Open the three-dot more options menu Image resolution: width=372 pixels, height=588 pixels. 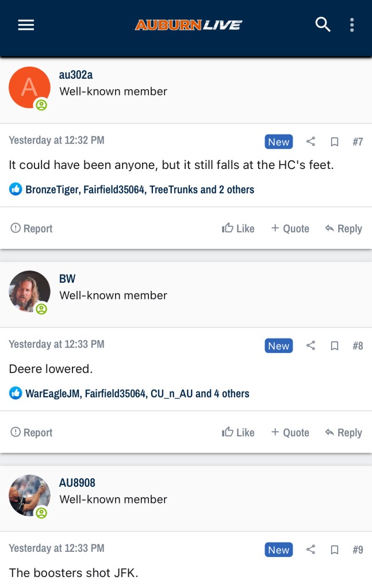pos(352,25)
